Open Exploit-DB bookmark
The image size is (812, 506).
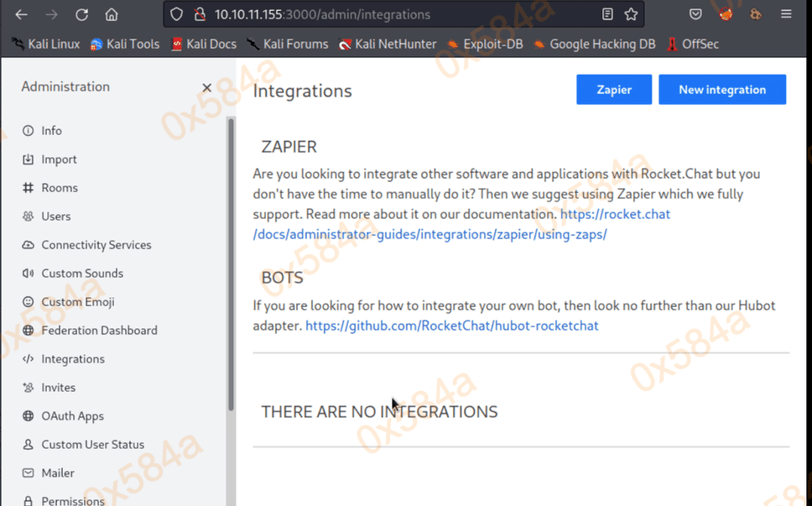485,44
